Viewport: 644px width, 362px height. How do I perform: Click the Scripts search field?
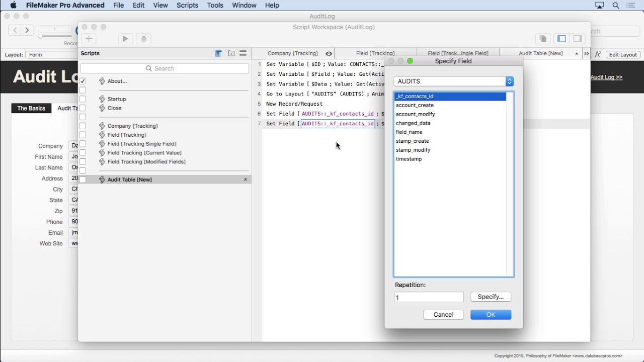coord(165,68)
